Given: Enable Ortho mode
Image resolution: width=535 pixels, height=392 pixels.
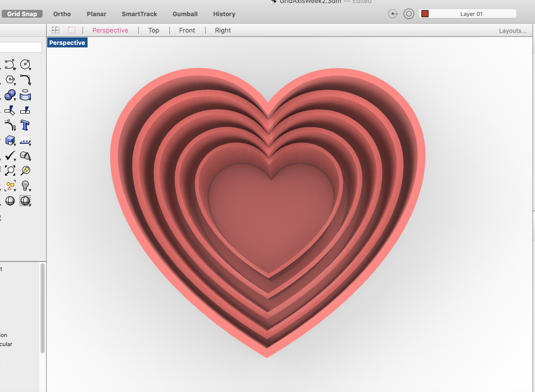Looking at the screenshot, I should pyautogui.click(x=62, y=14).
